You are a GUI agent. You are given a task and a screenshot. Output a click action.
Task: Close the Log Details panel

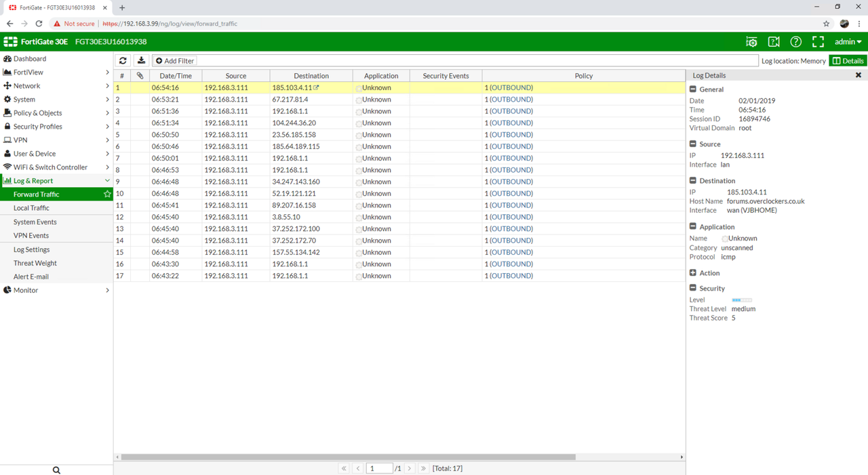(x=859, y=75)
